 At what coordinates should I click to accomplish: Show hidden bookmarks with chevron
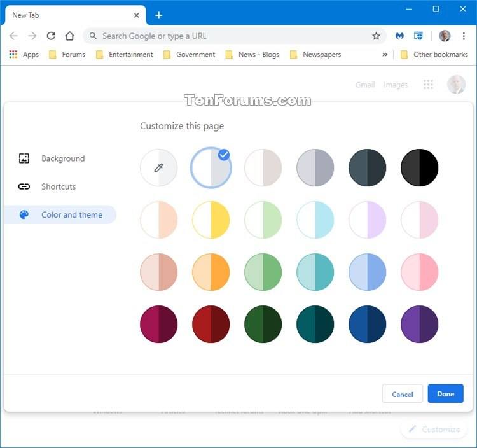pos(385,55)
